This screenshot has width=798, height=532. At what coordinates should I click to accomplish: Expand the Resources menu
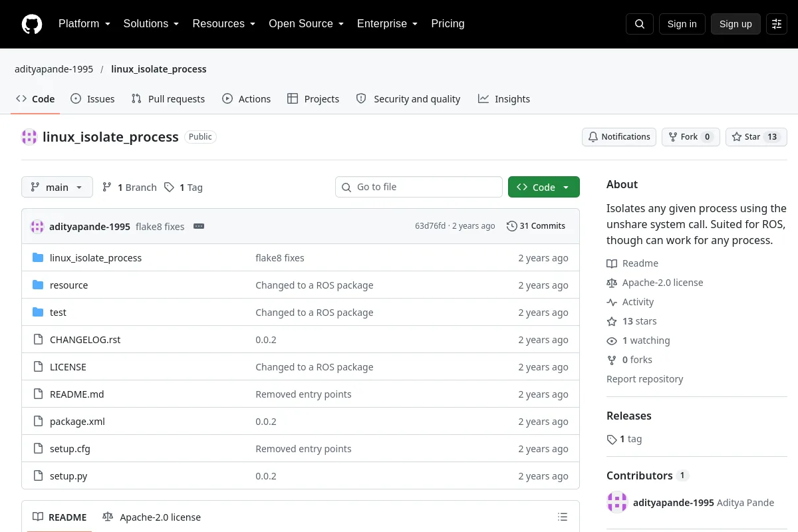click(224, 24)
